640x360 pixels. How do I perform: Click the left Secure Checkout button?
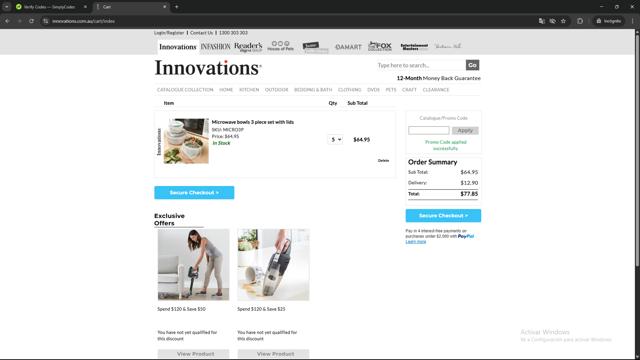pos(194,193)
